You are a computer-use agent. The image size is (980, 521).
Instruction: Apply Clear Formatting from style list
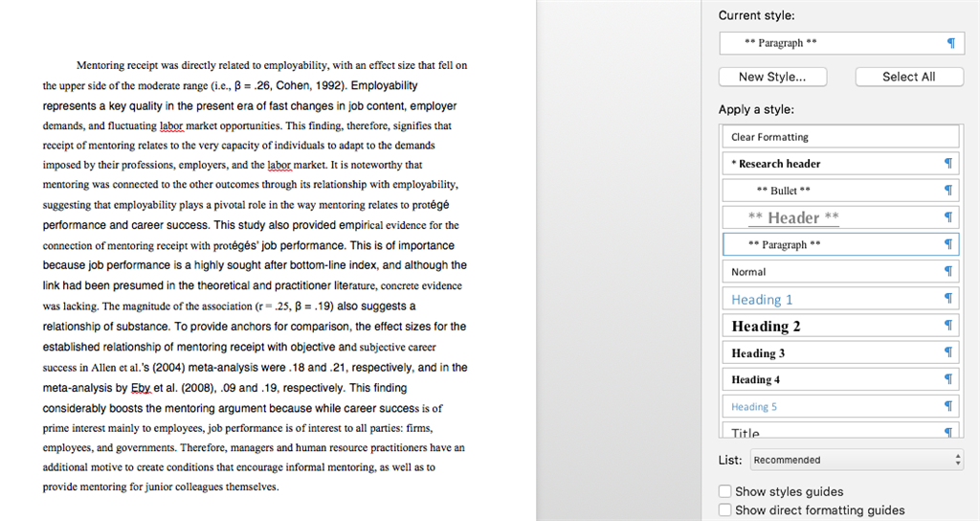pyautogui.click(x=840, y=136)
